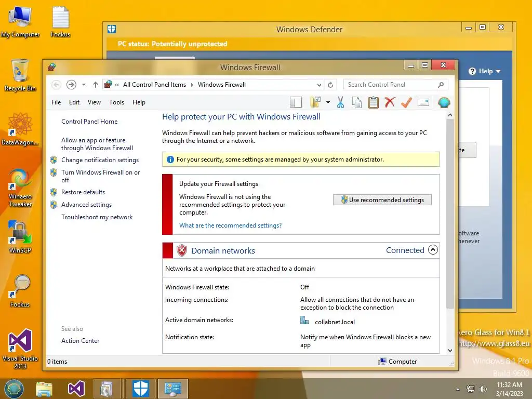Viewport: 532px width, 399px height.
Task: Click All Control Panel Items breadcrumb
Action: point(154,85)
